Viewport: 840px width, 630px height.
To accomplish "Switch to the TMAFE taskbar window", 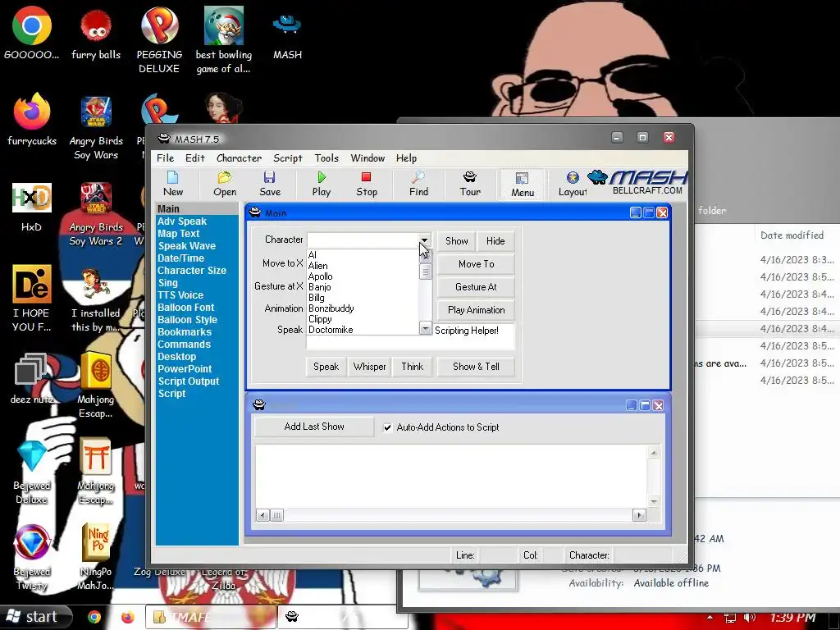I will (x=211, y=617).
